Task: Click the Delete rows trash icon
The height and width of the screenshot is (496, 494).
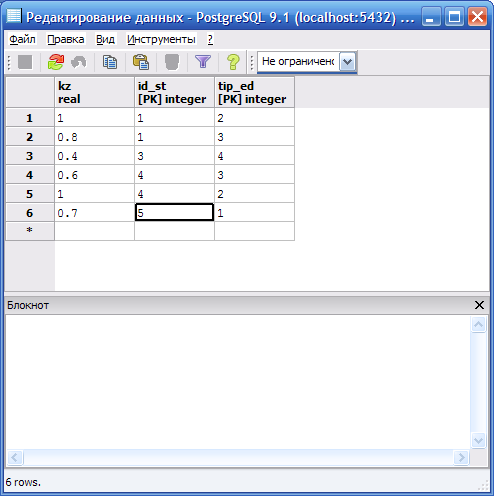Action: pos(172,62)
